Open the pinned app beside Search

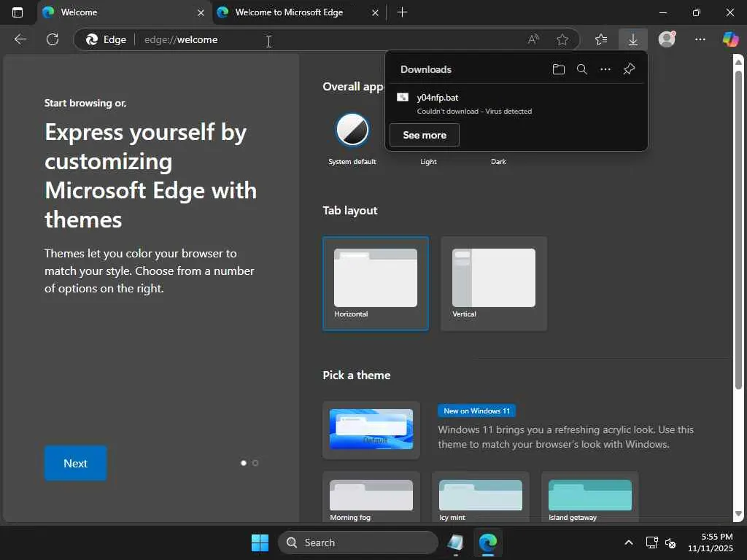click(x=455, y=542)
